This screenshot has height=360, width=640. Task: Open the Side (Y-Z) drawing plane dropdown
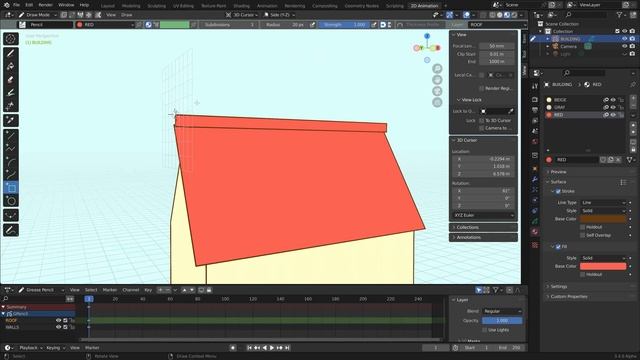(x=279, y=15)
